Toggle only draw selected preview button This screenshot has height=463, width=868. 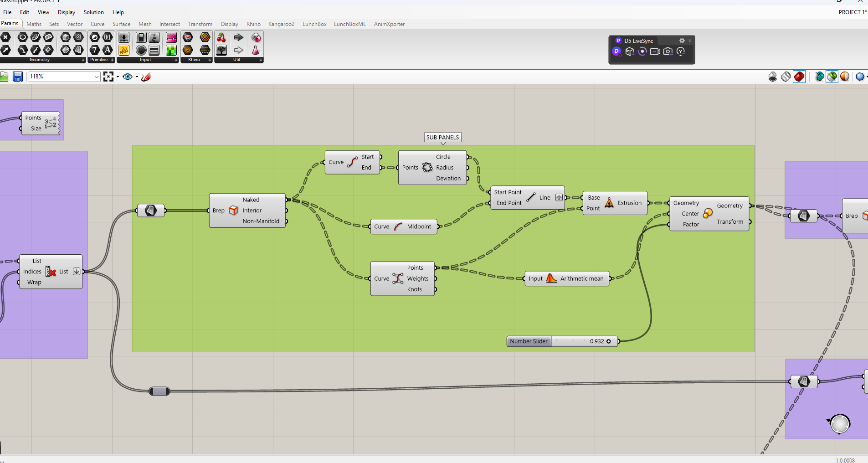[832, 77]
